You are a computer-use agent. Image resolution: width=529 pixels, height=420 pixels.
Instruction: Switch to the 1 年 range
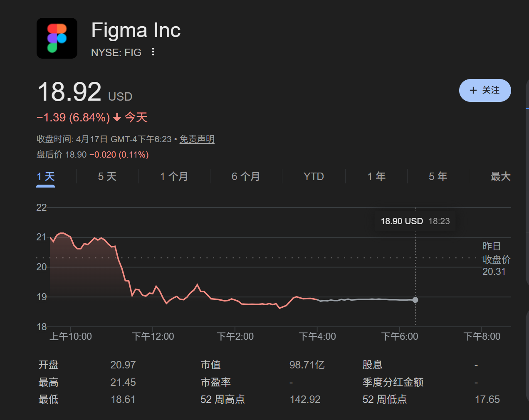[376, 176]
